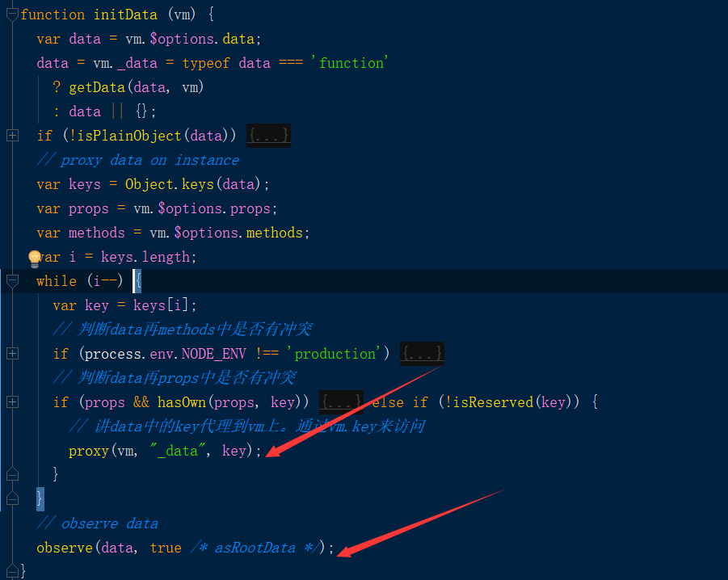Click the highlighted opening brace of while

pyautogui.click(x=138, y=281)
